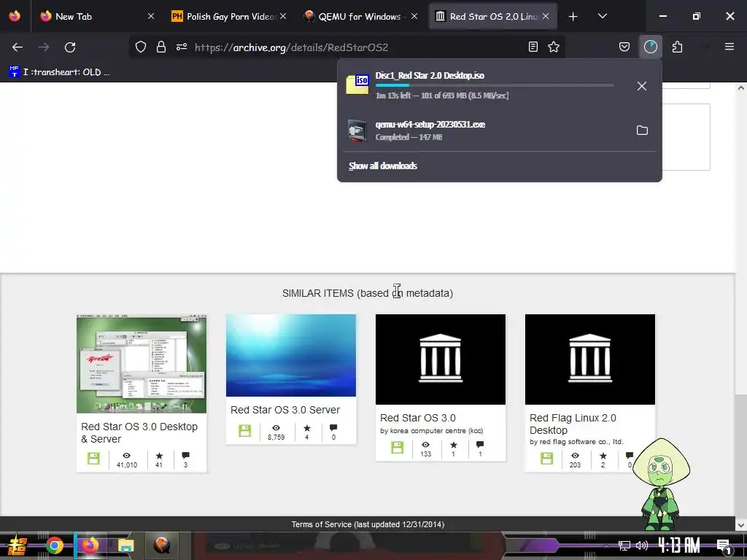Launch Google Chrome from the taskbar
Screen dimensions: 747x560
pyautogui.click(x=54, y=545)
